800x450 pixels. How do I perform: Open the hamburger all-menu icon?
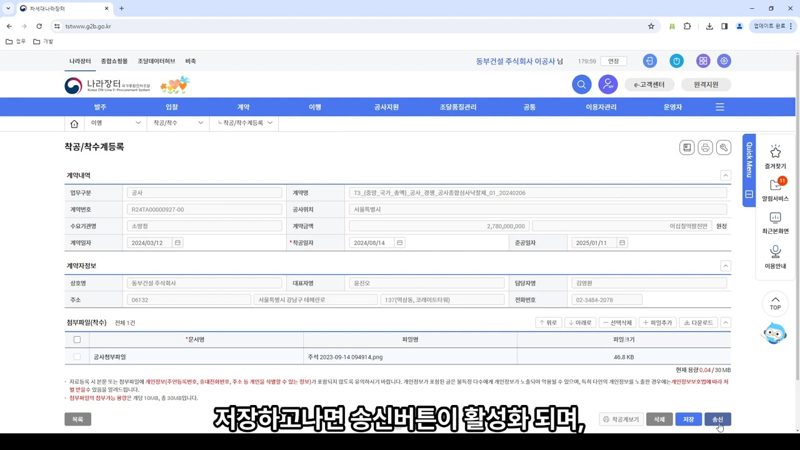click(x=719, y=107)
